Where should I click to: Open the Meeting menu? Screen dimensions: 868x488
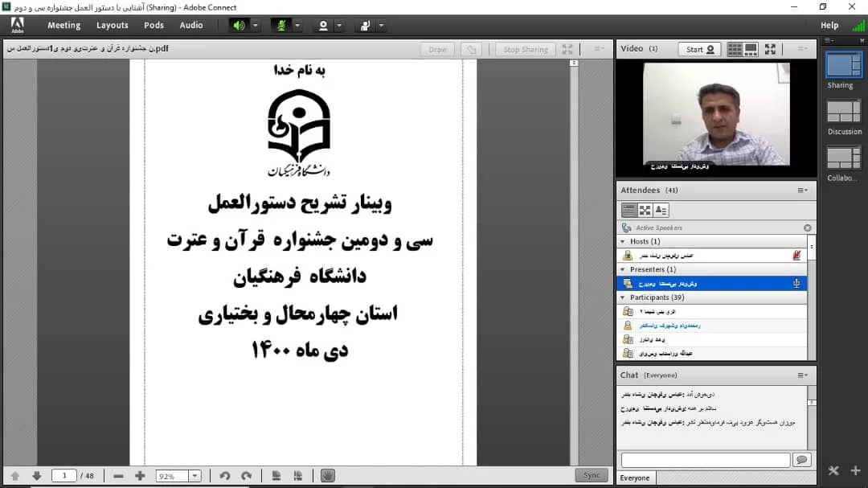coord(63,26)
